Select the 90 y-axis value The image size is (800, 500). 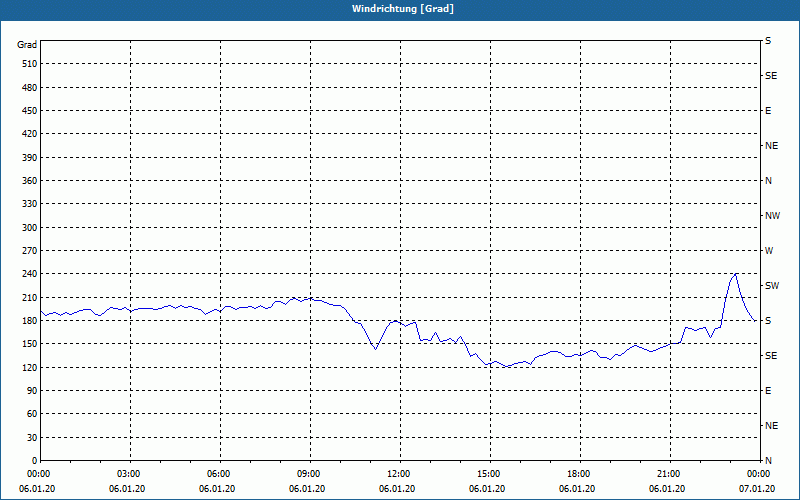pyautogui.click(x=32, y=391)
